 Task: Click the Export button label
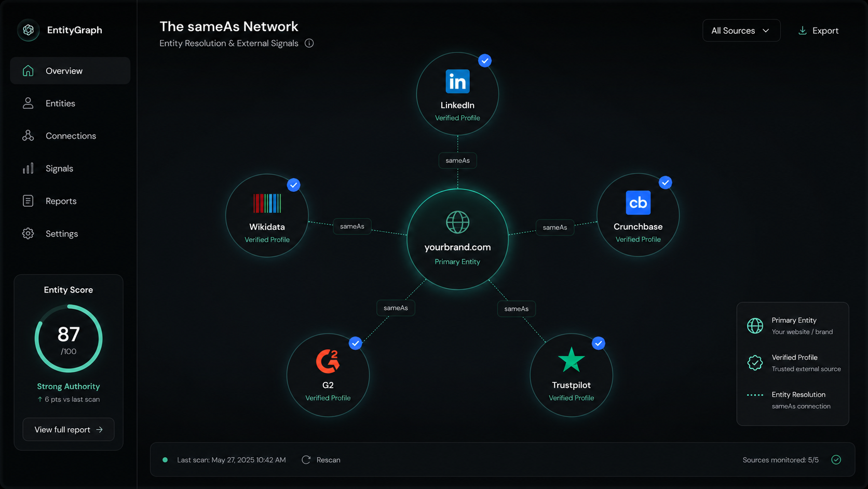[825, 31]
